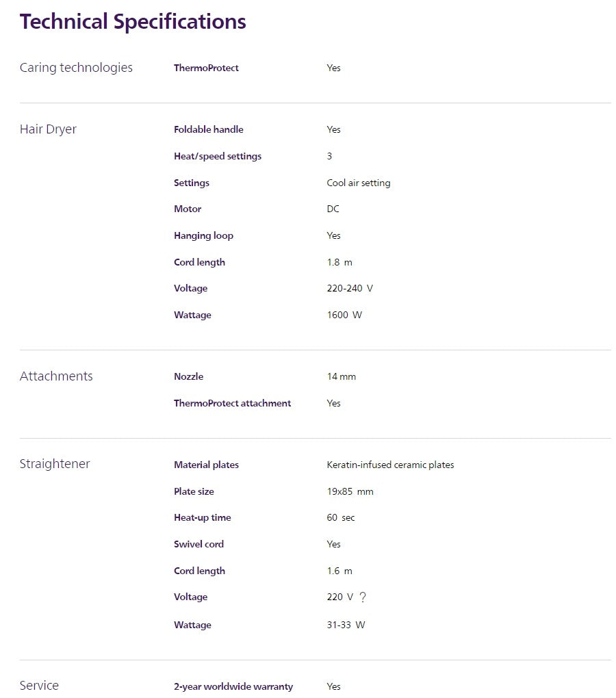Click the Heat-up time spec label
616x698 pixels.
coord(202,517)
